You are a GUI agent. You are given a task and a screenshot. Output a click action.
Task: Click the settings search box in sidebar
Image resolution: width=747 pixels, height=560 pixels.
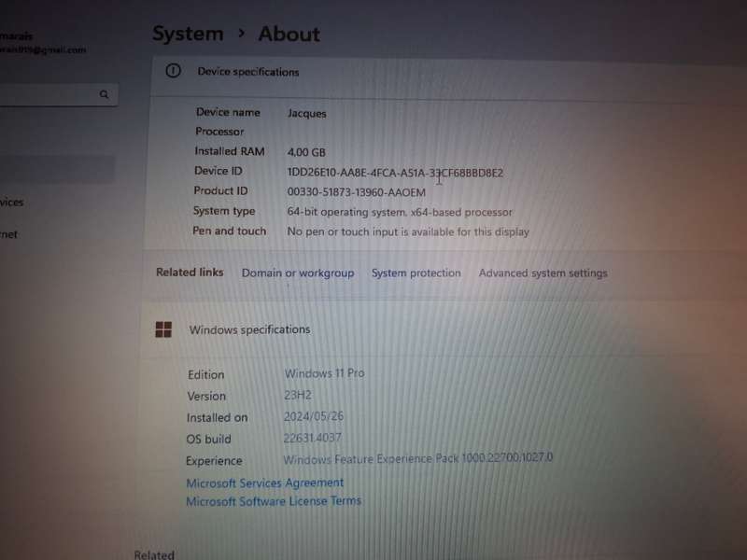pos(58,94)
